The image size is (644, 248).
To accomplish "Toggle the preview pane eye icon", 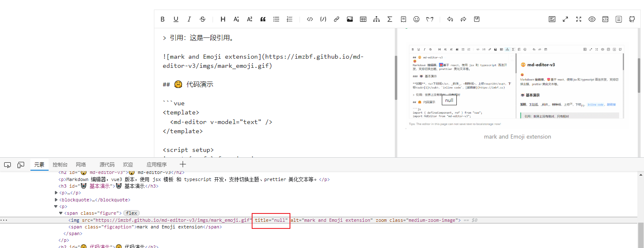I will click(592, 19).
